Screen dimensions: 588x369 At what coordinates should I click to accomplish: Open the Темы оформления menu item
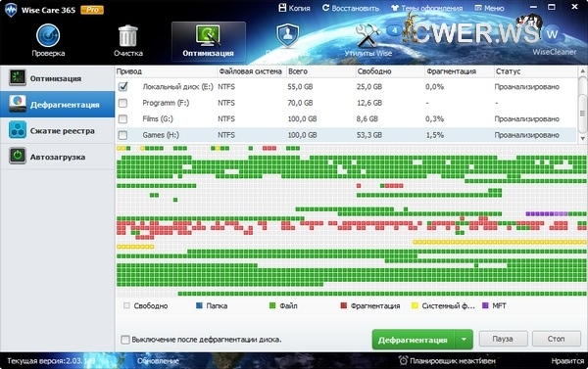[426, 8]
